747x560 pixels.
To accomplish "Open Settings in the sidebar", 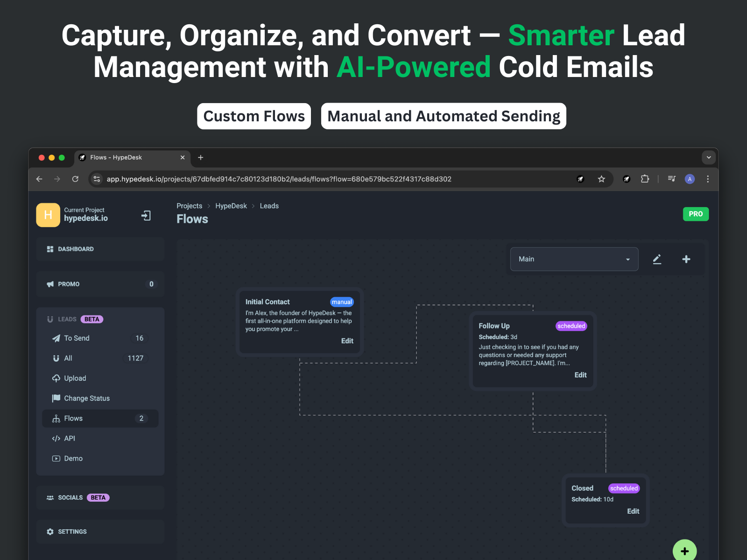I will point(72,532).
